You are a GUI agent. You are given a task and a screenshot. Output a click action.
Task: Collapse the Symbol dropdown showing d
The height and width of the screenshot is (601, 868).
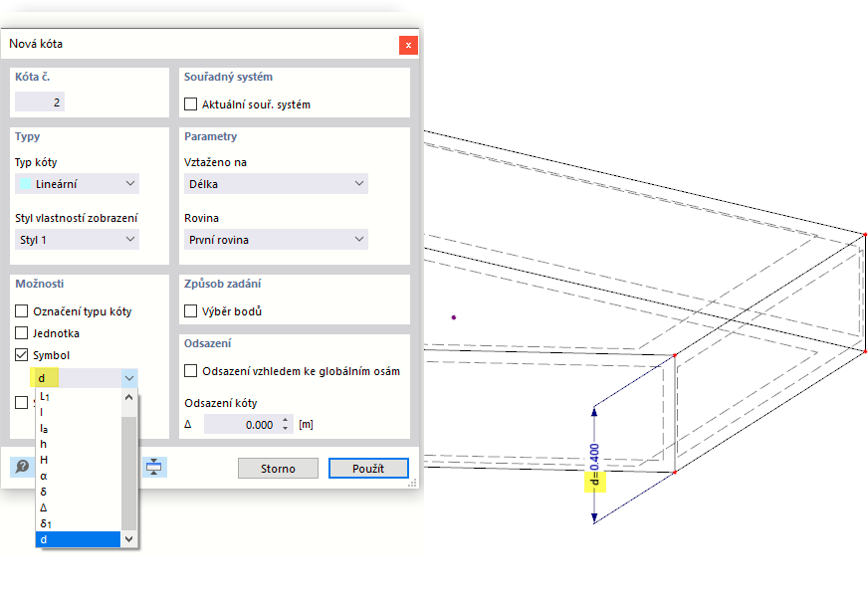click(129, 378)
